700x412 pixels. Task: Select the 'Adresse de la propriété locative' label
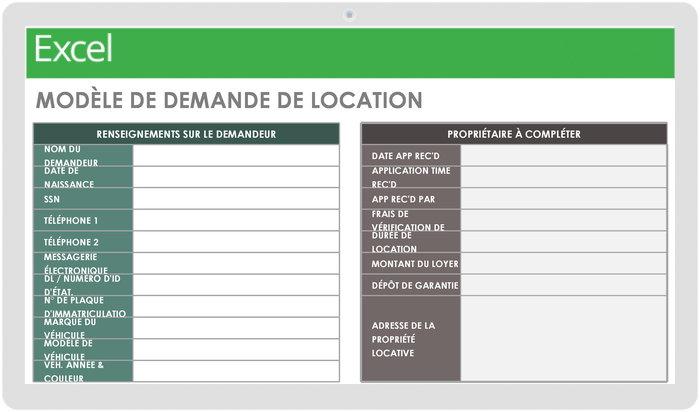pos(411,339)
